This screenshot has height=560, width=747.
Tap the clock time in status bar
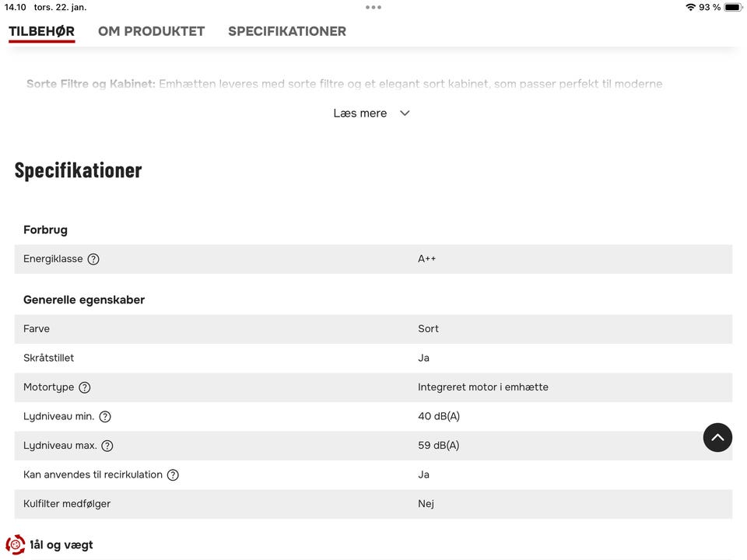[16, 7]
